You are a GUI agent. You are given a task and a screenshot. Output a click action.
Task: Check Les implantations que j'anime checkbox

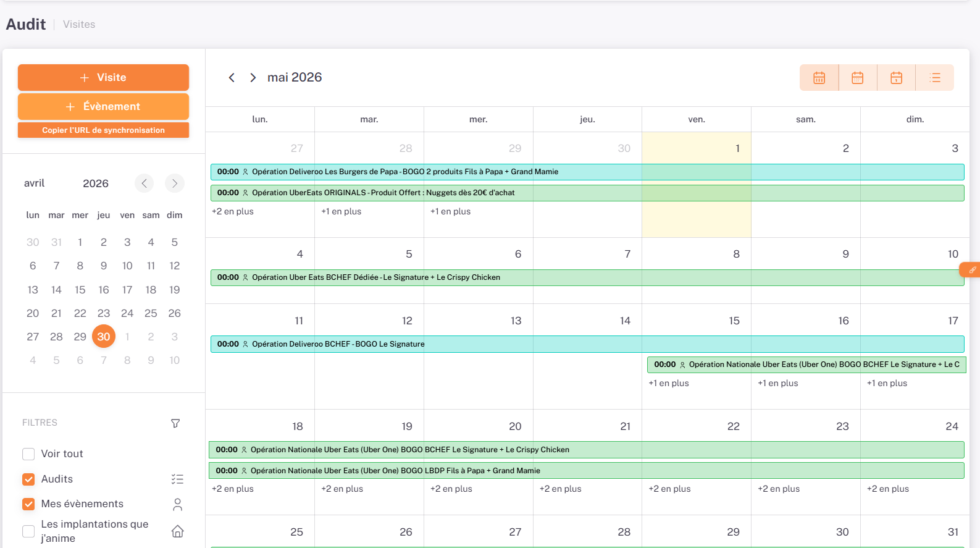click(28, 531)
